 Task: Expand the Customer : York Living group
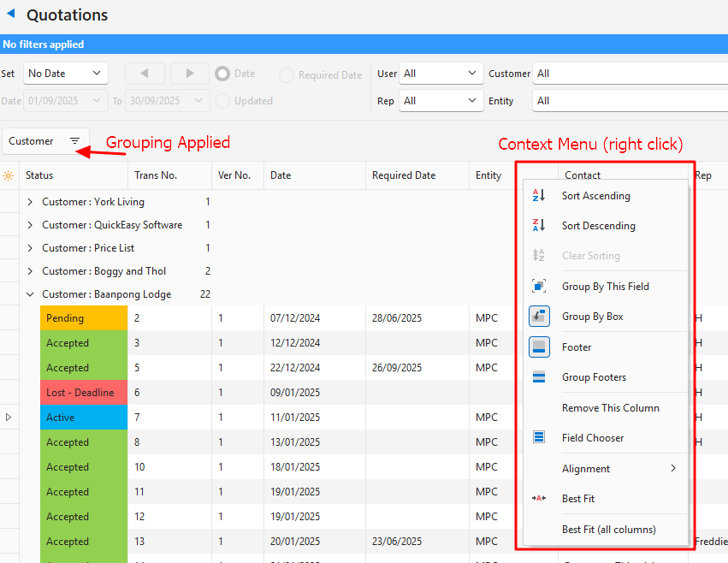tap(31, 202)
